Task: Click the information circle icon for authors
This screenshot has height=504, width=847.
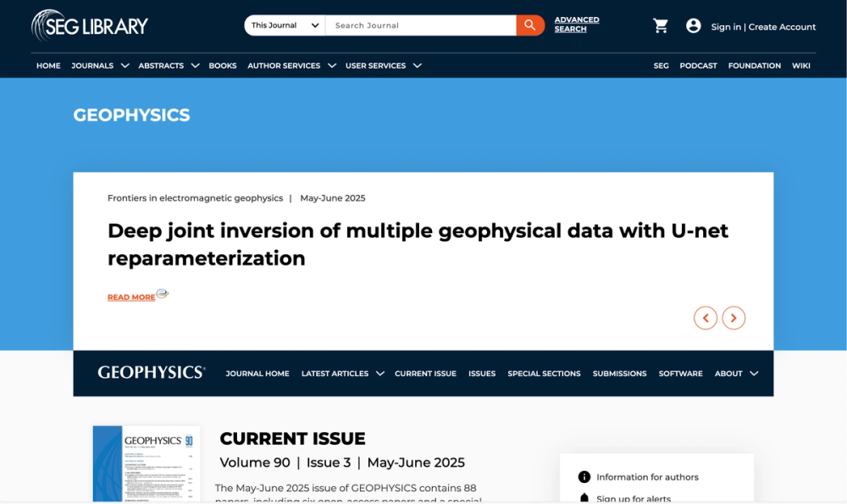Action: pyautogui.click(x=584, y=476)
